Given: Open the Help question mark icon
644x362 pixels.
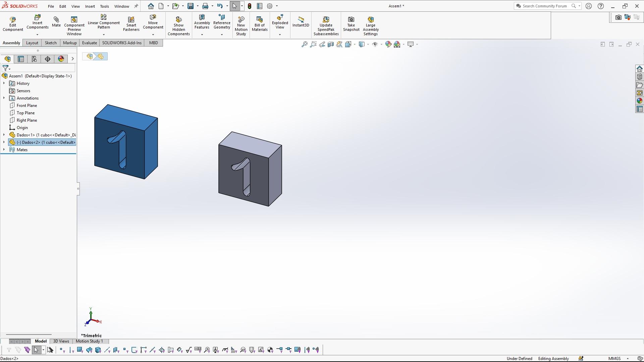Looking at the screenshot, I should (601, 6).
